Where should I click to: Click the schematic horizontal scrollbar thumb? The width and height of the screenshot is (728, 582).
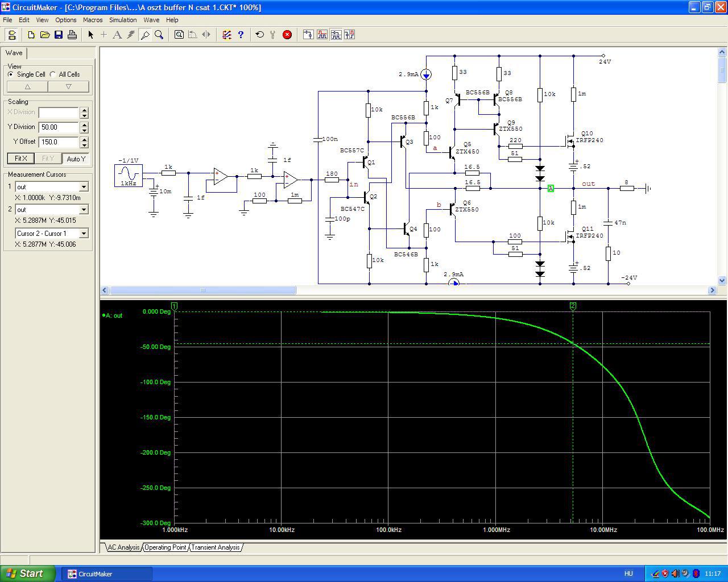tap(202, 290)
